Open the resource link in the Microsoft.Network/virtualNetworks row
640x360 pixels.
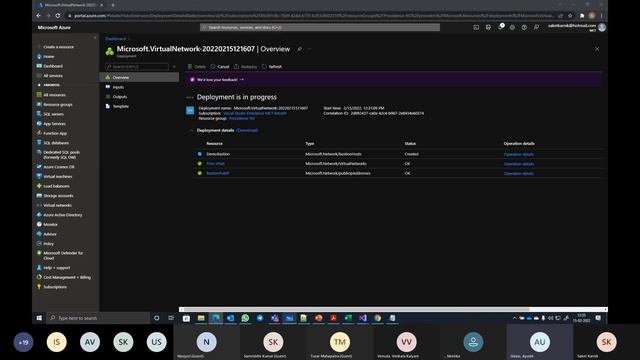coord(216,164)
